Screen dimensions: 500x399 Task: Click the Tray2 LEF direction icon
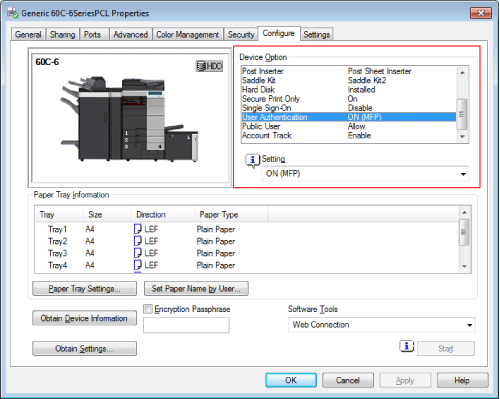point(137,241)
